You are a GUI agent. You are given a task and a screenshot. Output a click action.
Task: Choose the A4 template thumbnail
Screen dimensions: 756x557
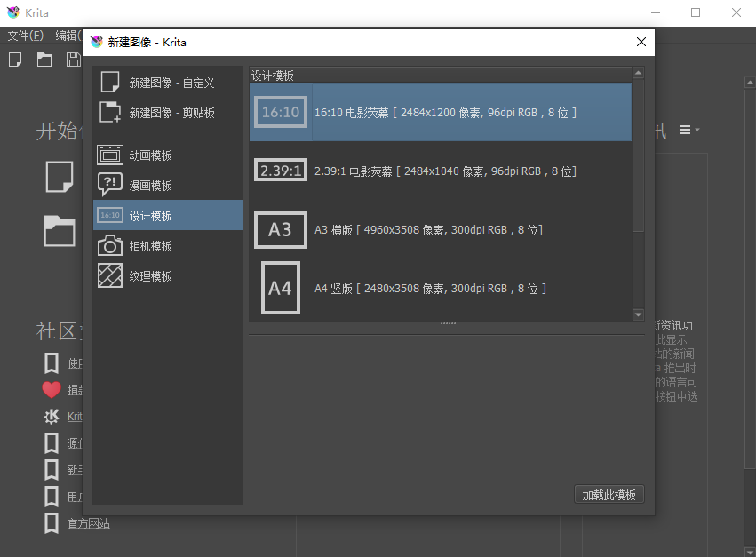281,288
